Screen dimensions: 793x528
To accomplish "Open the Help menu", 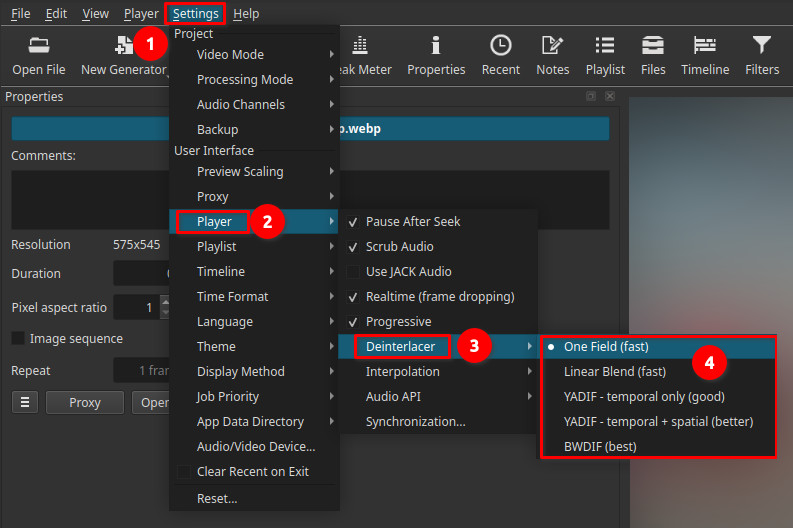I will (x=245, y=14).
